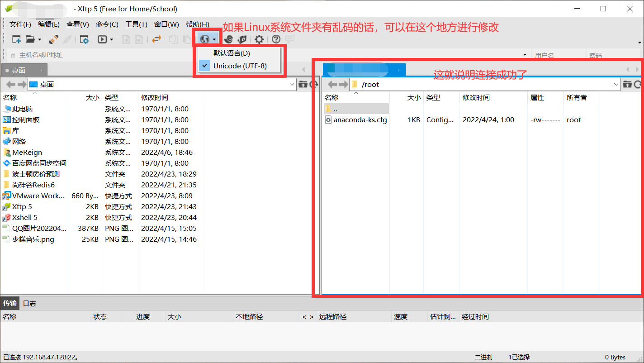Click the Reconnect plug icon

point(53,39)
